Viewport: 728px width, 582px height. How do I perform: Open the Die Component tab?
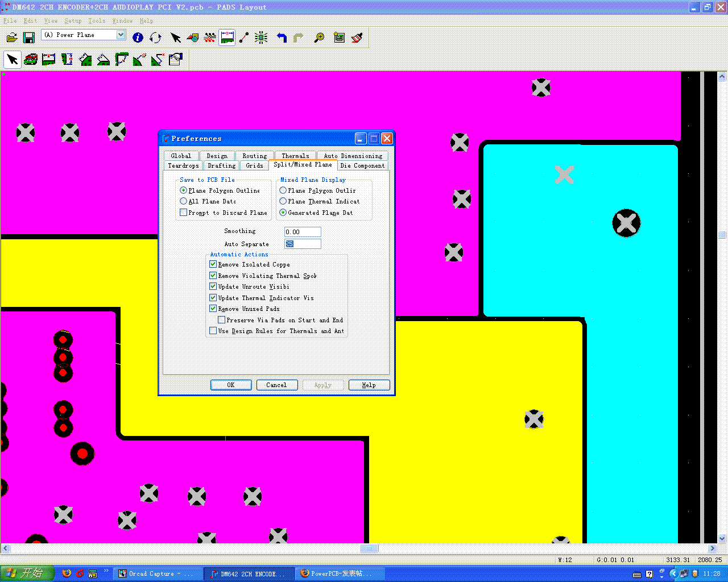362,165
